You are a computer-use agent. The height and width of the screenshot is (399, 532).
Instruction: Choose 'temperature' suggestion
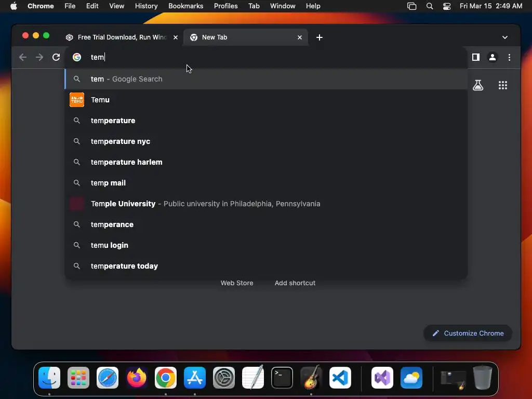pyautogui.click(x=266, y=121)
